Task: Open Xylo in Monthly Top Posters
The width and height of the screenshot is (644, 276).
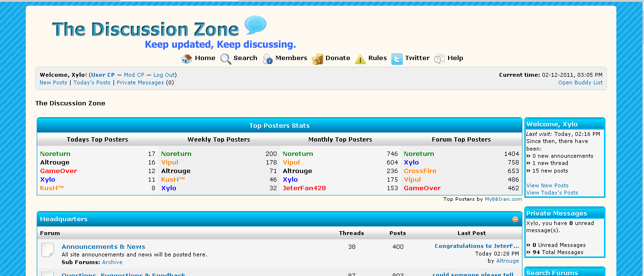Action: pyautogui.click(x=290, y=180)
